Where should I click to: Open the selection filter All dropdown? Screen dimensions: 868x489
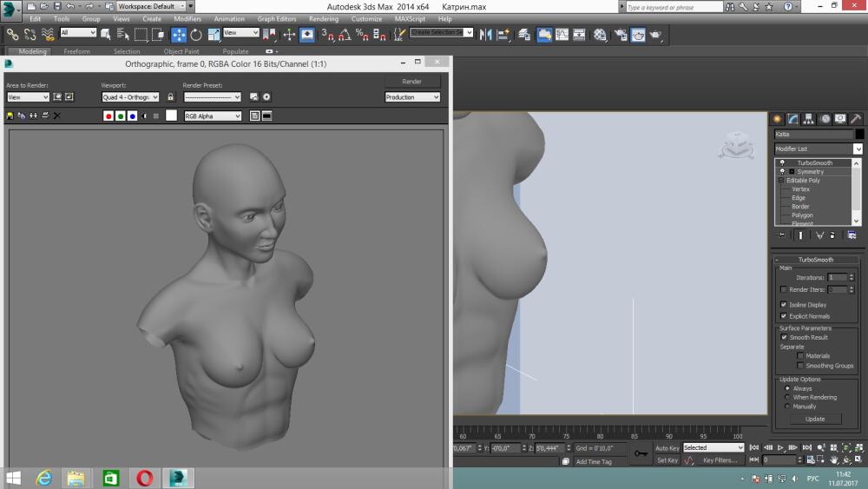click(x=78, y=33)
